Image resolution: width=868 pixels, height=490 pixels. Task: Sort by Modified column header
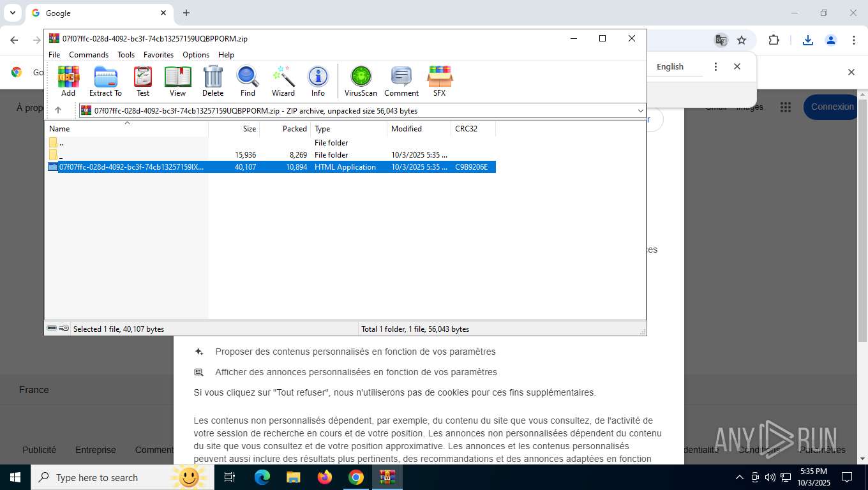click(x=419, y=129)
